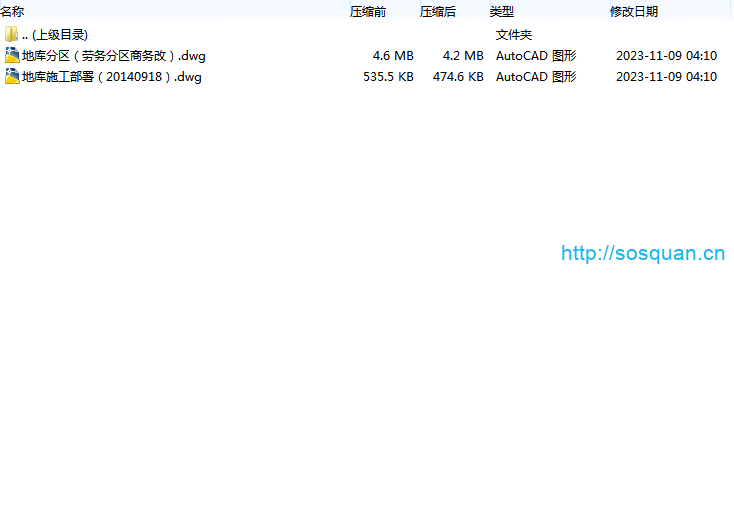Sort by the 压缩前 column header
This screenshot has width=734, height=510.
click(x=367, y=12)
